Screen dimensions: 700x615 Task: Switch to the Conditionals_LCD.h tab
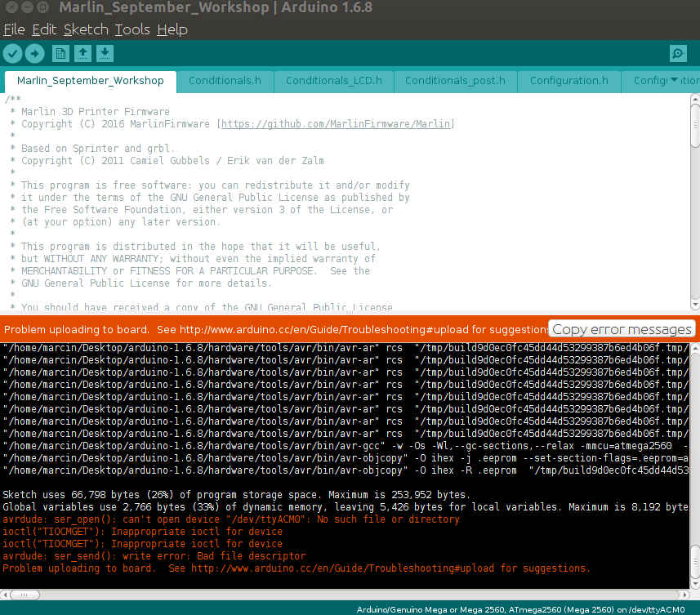[x=334, y=81]
